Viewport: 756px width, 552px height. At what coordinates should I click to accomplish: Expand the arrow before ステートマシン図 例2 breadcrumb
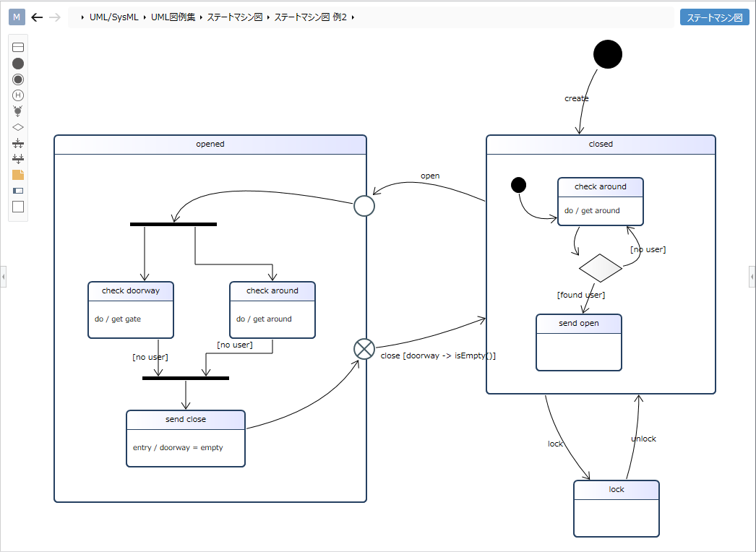click(x=268, y=17)
